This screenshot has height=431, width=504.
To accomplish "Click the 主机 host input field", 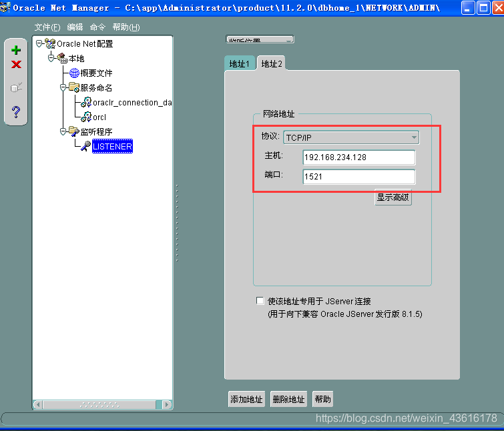I will pos(359,157).
